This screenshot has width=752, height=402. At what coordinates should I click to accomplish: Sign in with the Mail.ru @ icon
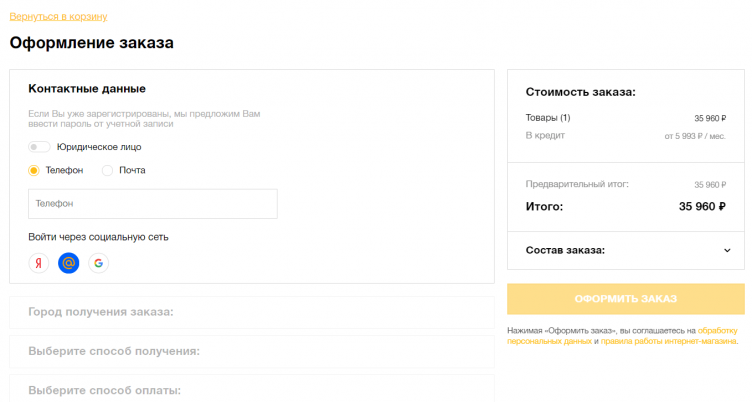click(x=69, y=263)
